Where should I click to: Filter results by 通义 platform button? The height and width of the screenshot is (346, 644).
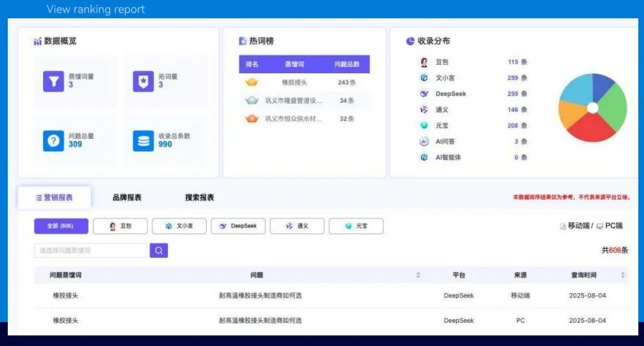click(297, 225)
